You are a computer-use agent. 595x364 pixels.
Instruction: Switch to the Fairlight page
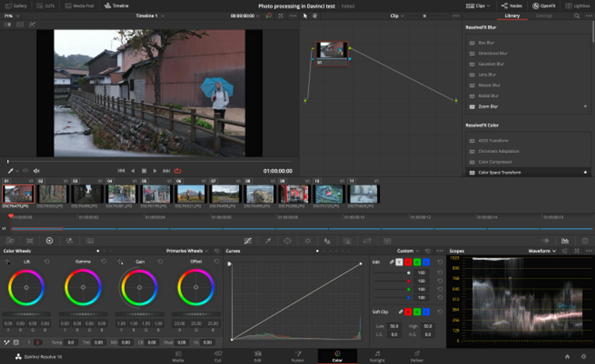coord(377,356)
